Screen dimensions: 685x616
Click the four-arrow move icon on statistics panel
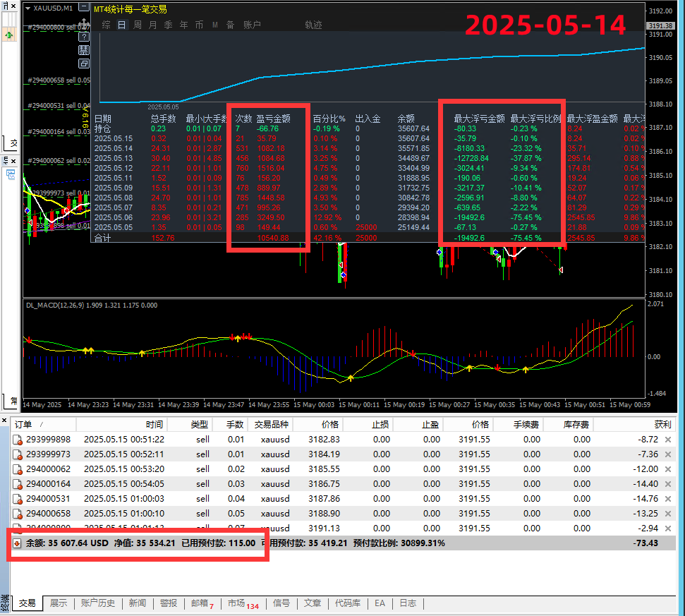coord(84,23)
